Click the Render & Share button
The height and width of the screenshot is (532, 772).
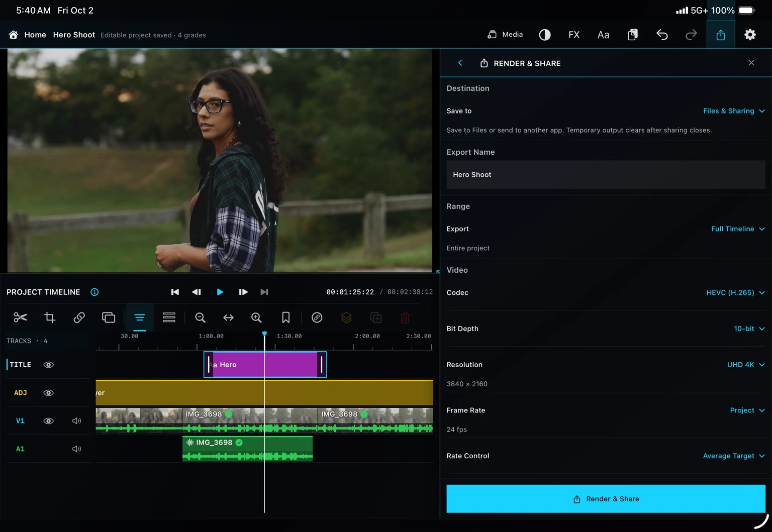pos(606,499)
